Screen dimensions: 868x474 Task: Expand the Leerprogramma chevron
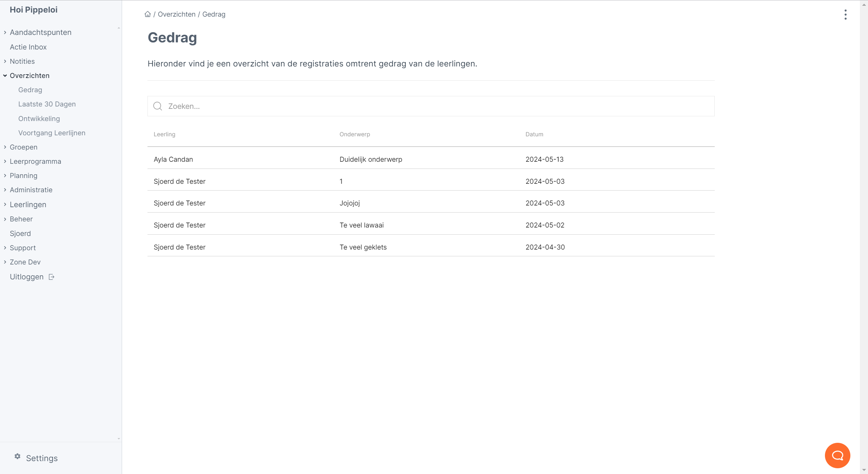click(x=5, y=161)
